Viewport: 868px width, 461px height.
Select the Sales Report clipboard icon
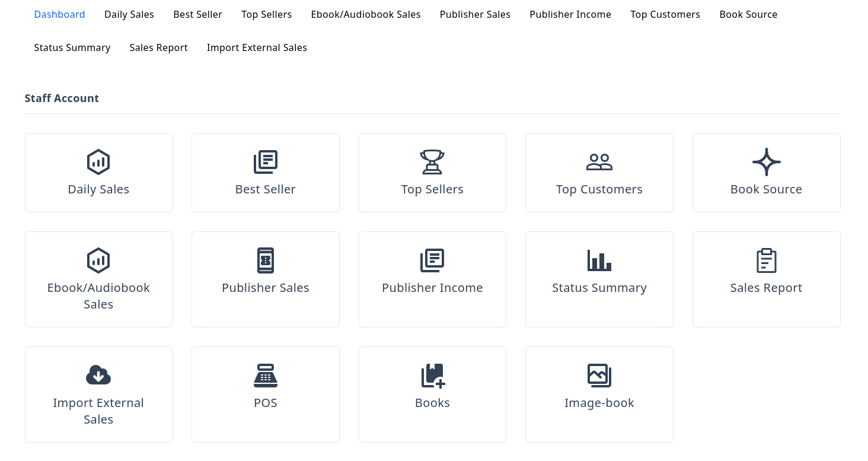click(766, 260)
